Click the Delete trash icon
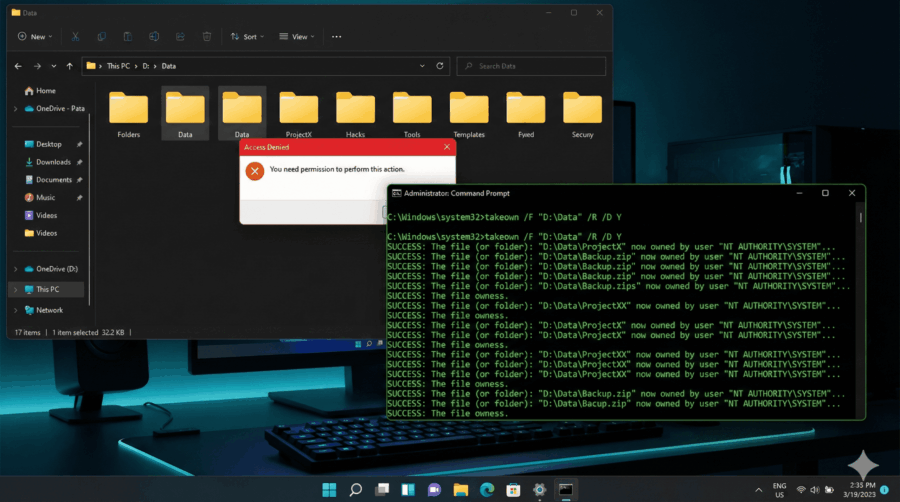This screenshot has height=502, width=900. pyautogui.click(x=207, y=37)
